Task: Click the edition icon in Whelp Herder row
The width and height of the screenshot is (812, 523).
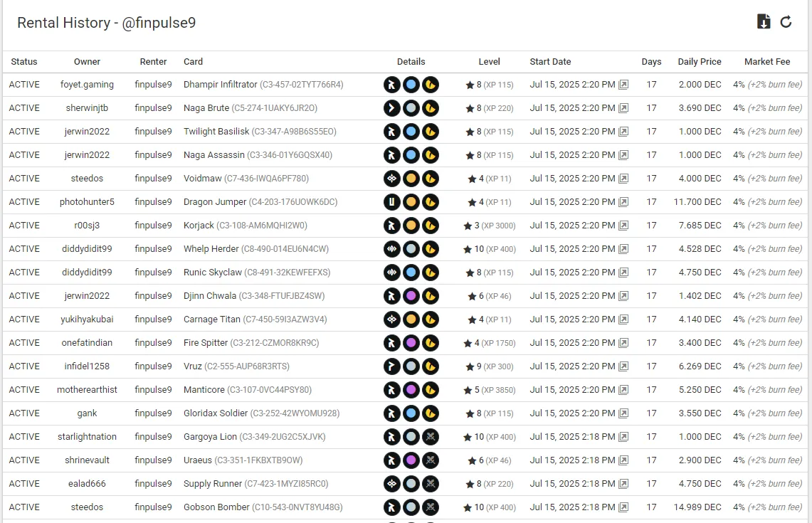Action: pyautogui.click(x=392, y=249)
